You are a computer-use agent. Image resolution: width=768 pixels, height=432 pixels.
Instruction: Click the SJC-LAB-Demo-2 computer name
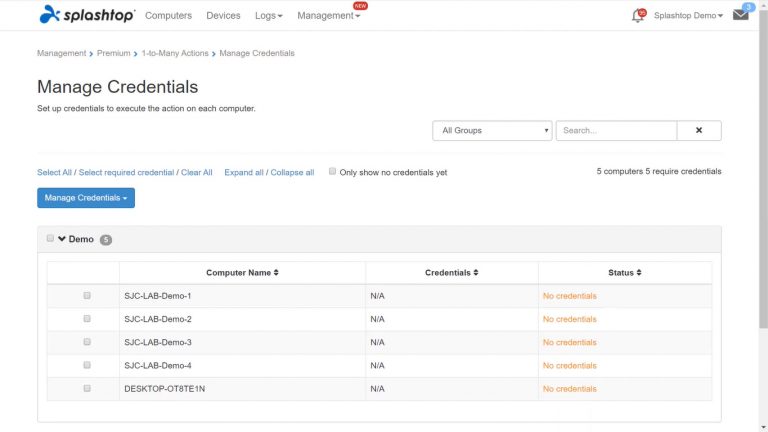[x=158, y=319]
